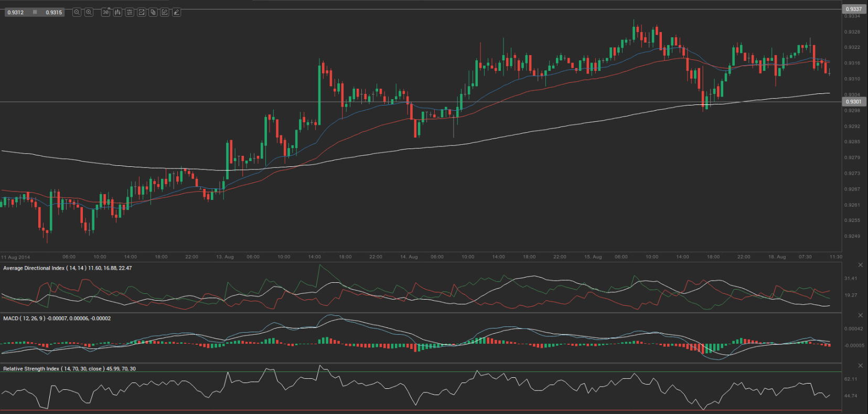Close the MACD indicator panel

(860, 315)
